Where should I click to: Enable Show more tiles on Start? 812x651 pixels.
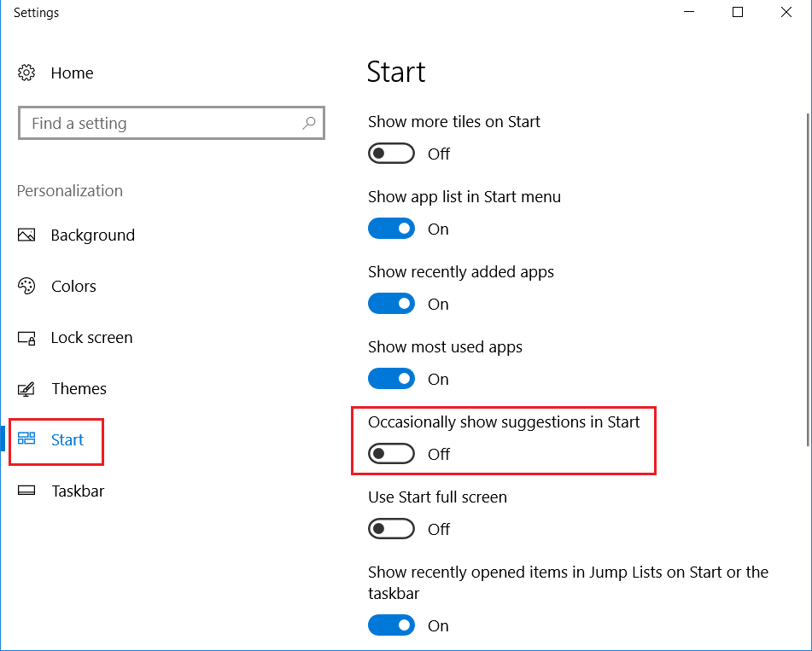click(391, 154)
